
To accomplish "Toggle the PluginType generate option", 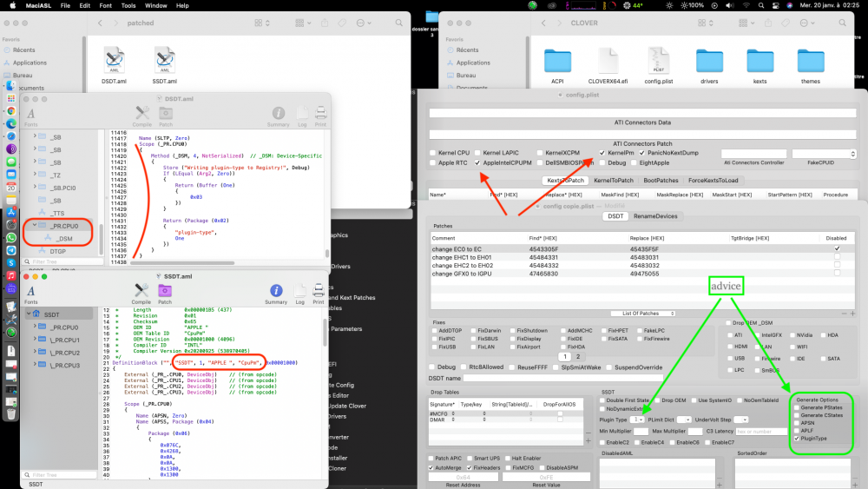I will 797,438.
